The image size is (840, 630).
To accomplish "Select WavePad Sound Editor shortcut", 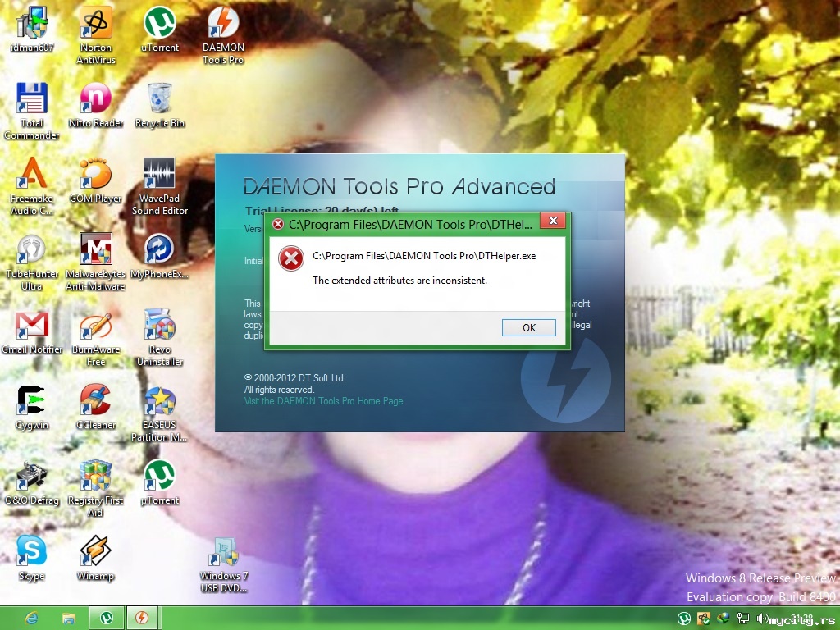I will [160, 186].
